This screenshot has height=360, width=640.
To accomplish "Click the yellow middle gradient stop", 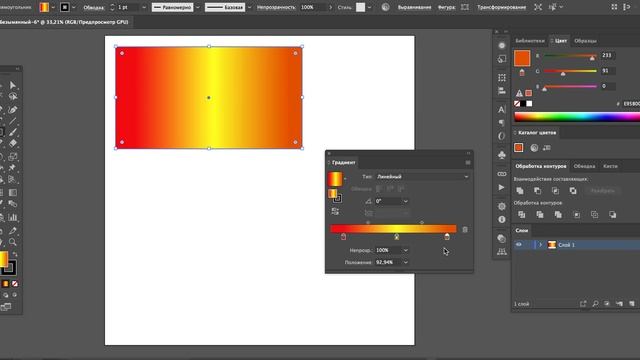I will pyautogui.click(x=396, y=236).
